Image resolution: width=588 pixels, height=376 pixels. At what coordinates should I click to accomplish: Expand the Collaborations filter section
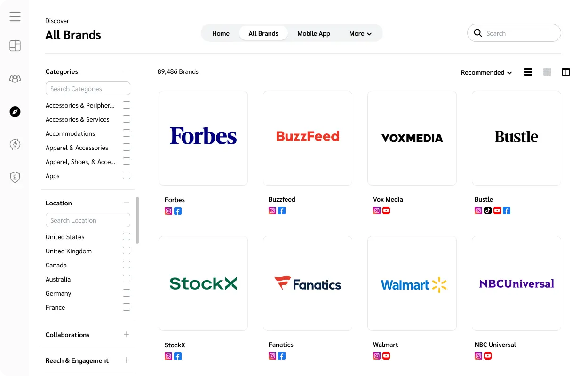click(126, 334)
